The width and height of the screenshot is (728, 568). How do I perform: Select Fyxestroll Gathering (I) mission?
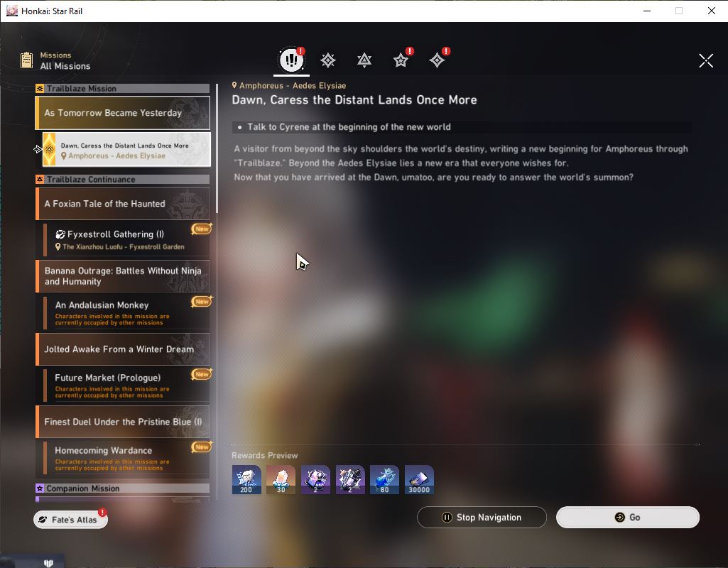pos(126,239)
